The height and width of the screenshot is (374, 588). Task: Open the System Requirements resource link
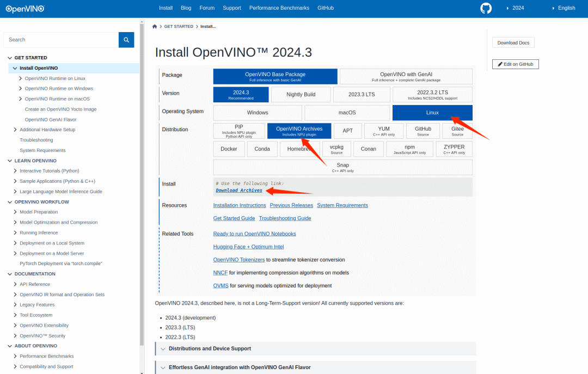coord(342,206)
